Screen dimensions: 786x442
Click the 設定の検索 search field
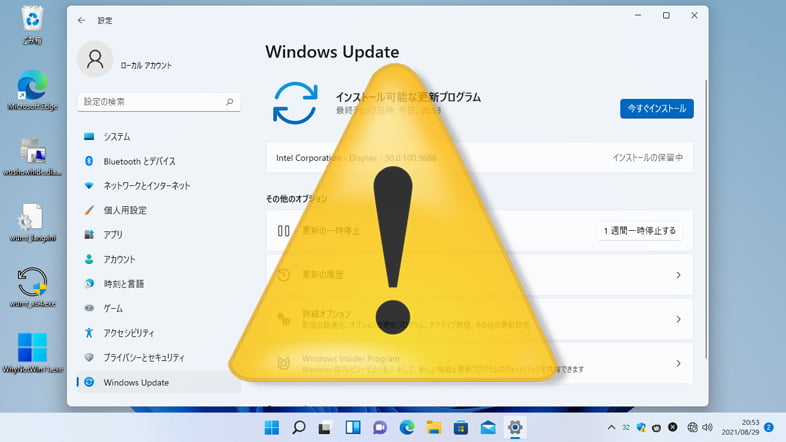click(159, 102)
